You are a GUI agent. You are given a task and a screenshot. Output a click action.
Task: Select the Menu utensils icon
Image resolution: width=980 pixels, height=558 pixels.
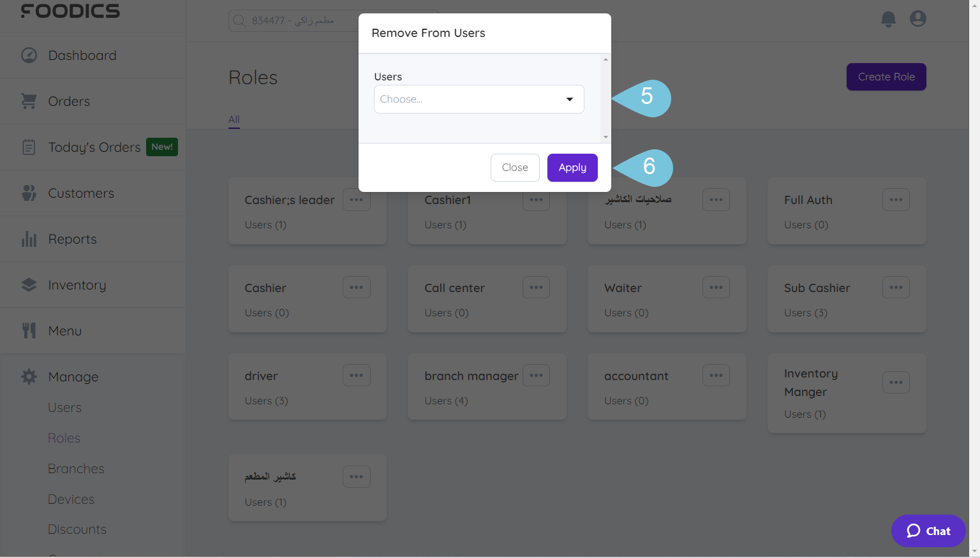click(29, 330)
